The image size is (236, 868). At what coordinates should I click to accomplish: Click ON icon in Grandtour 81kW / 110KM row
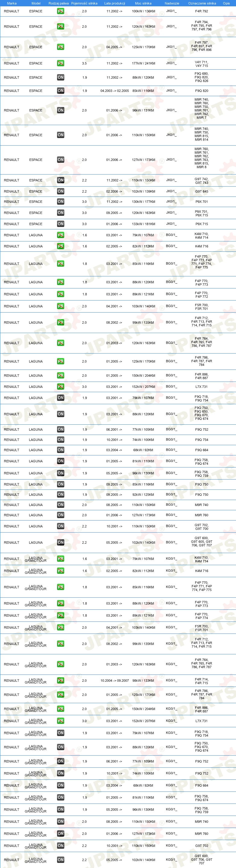point(60,797)
